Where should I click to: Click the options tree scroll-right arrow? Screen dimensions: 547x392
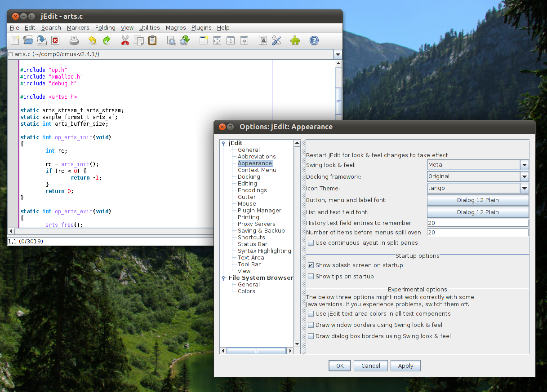290,351
